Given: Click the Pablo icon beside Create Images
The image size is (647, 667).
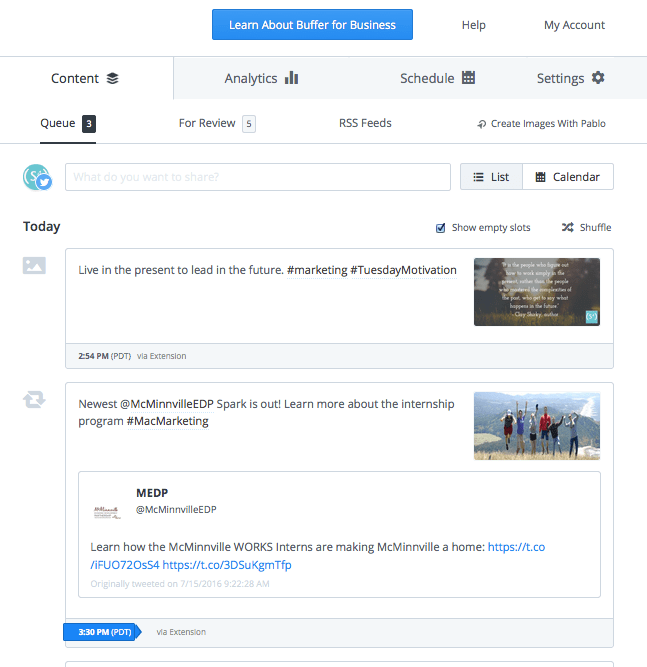Looking at the screenshot, I should (482, 124).
